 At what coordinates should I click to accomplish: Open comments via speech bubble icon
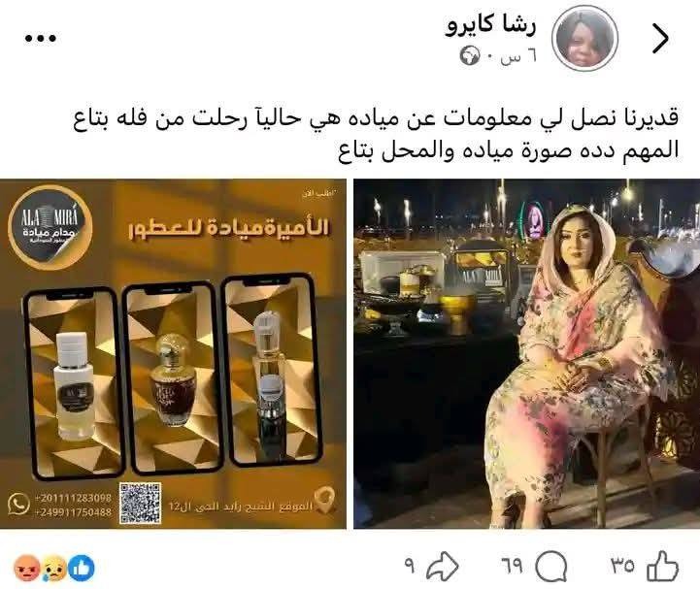point(550,567)
